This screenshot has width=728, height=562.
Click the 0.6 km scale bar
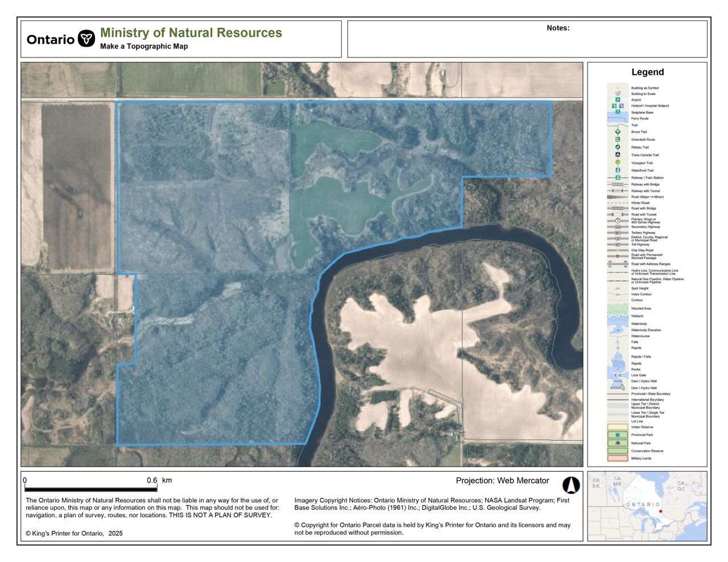pyautogui.click(x=91, y=489)
